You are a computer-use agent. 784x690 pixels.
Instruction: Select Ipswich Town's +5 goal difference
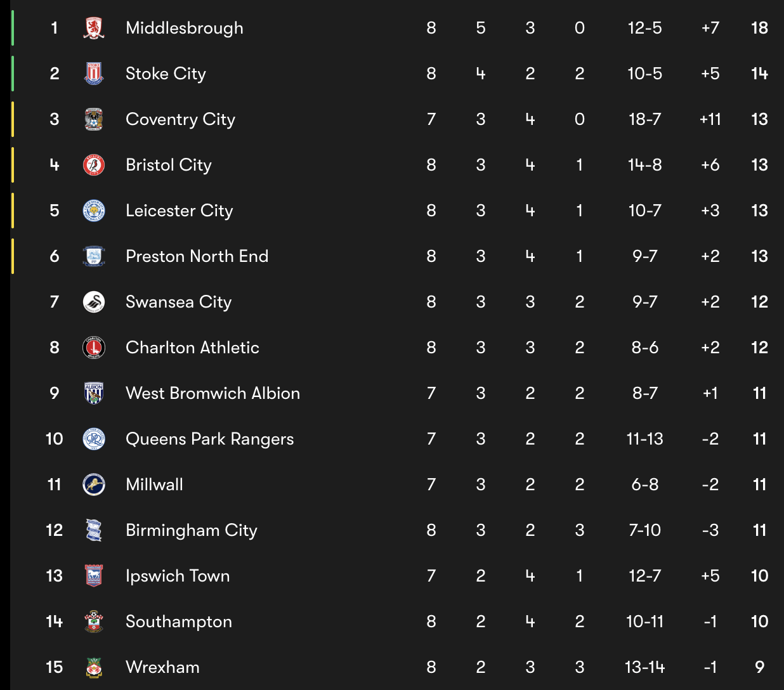click(710, 576)
